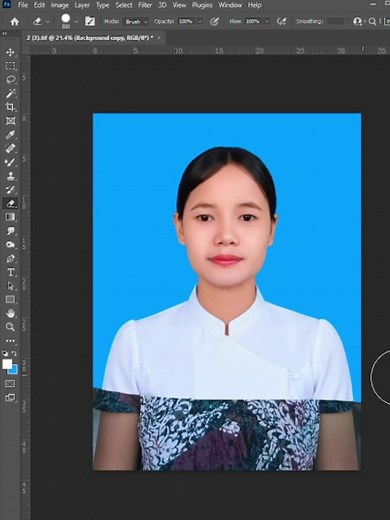Open the 3D menu
Screen dimensions: 390x520
tap(162, 5)
